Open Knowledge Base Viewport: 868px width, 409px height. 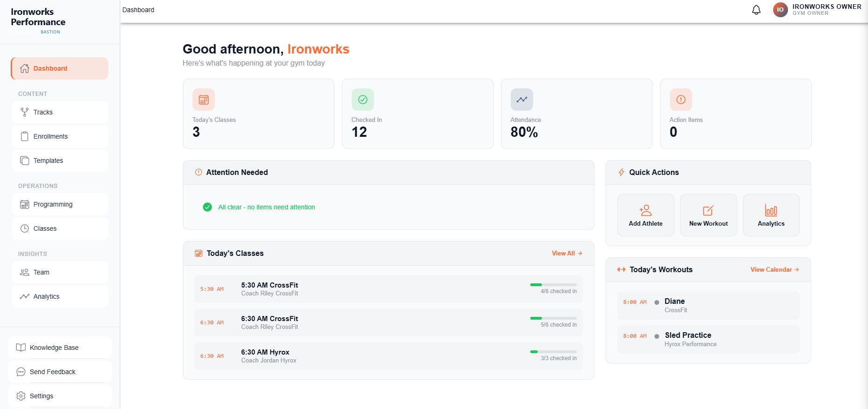[x=60, y=348]
